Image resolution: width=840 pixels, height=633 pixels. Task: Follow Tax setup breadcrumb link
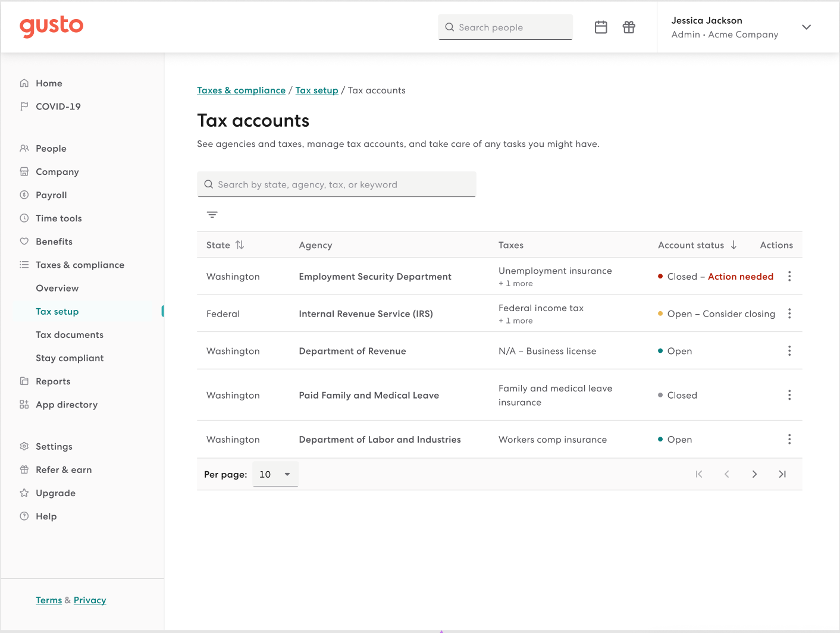[x=316, y=90]
